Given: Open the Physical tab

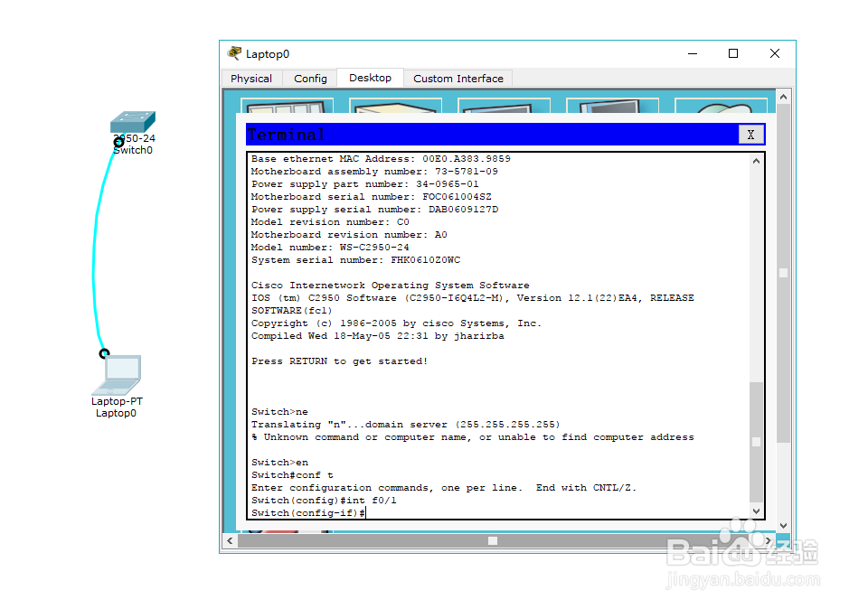Looking at the screenshot, I should pyautogui.click(x=251, y=79).
